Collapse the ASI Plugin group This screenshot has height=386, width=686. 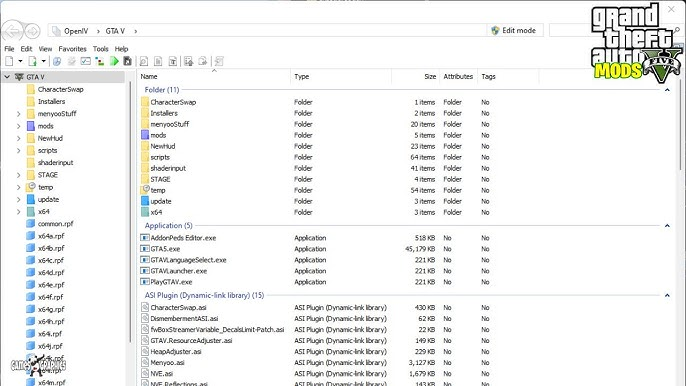(667, 295)
